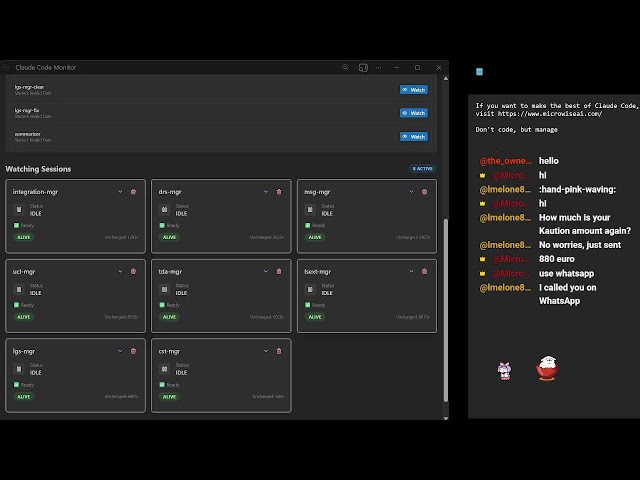
Task: Toggle the Ready checkbox in tda-mgr card
Action: [x=162, y=305]
